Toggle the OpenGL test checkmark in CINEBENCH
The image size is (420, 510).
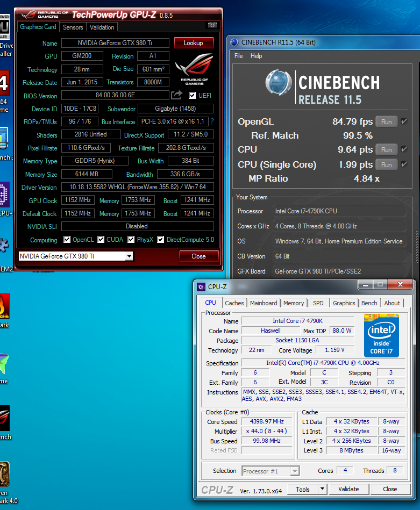point(404,121)
